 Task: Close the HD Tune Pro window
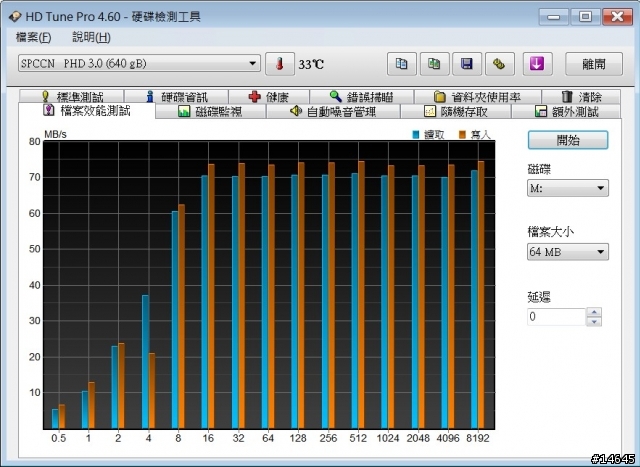tap(618, 17)
